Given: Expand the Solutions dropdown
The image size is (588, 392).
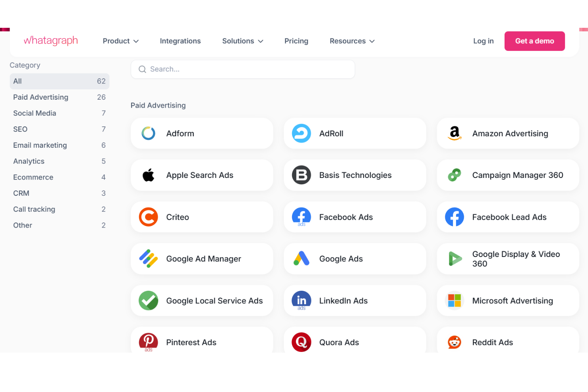Looking at the screenshot, I should tap(242, 41).
